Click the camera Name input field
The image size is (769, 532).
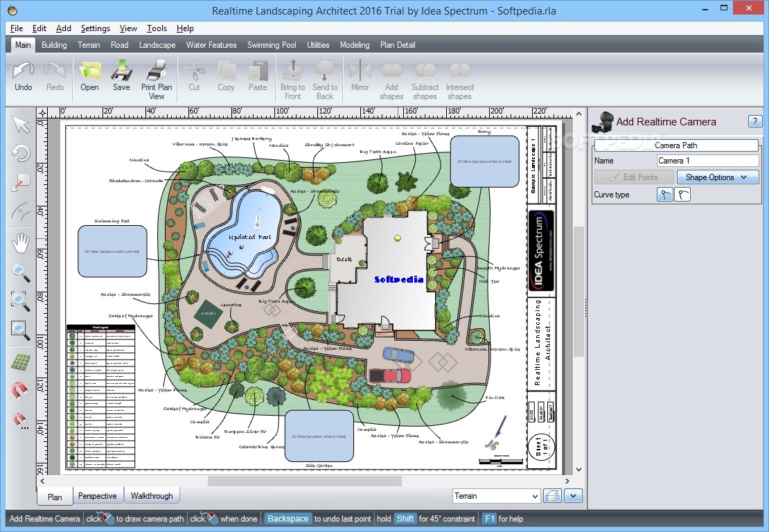[x=708, y=161]
